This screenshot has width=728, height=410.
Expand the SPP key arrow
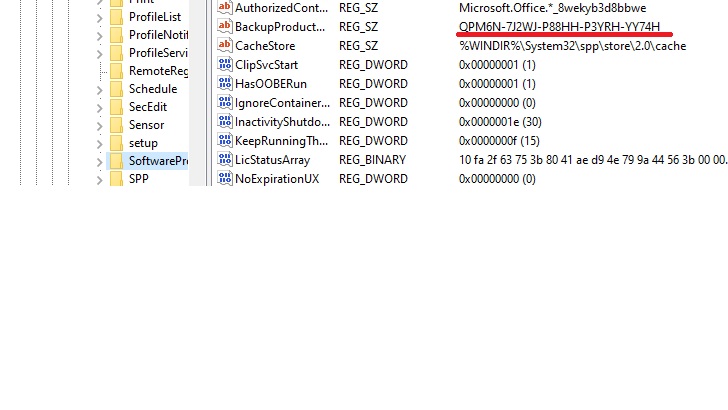100,179
